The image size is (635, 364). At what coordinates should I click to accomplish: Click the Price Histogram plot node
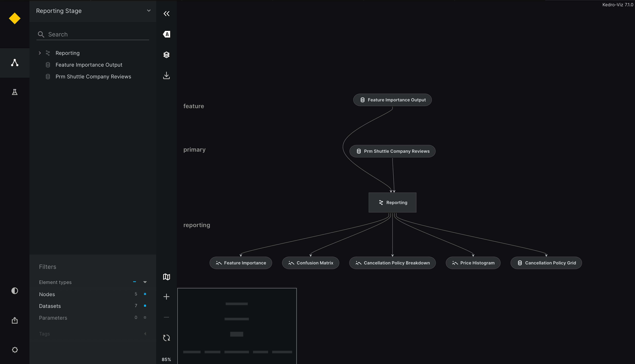pos(473,263)
